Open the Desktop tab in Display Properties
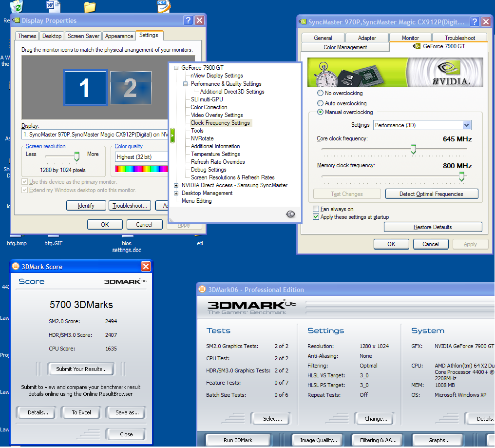This screenshot has height=448, width=495. pos(52,36)
